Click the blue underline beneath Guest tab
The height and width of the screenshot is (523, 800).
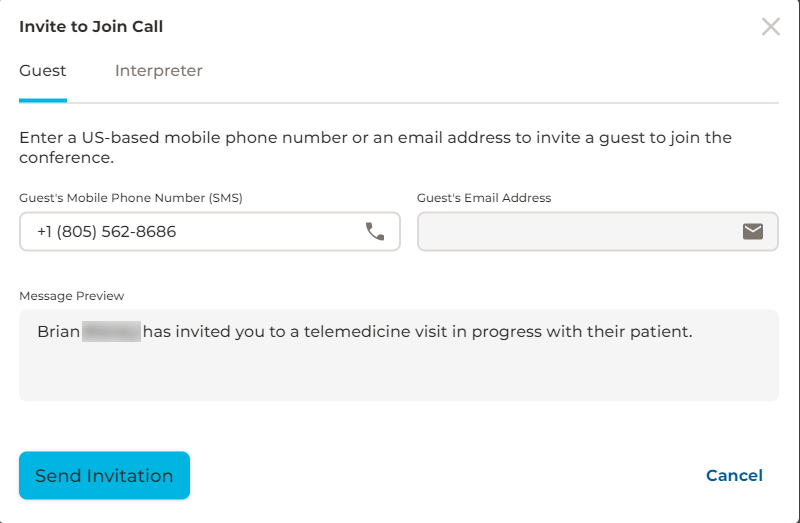coord(43,101)
